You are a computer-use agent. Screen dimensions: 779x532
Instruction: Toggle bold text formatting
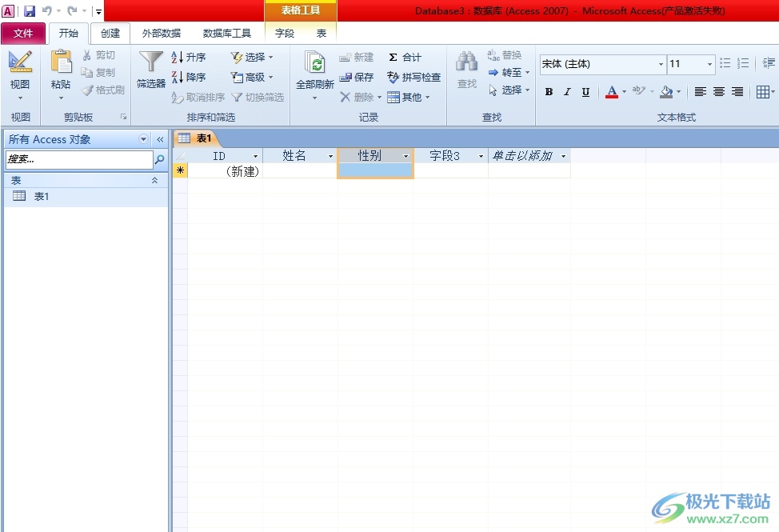click(549, 92)
